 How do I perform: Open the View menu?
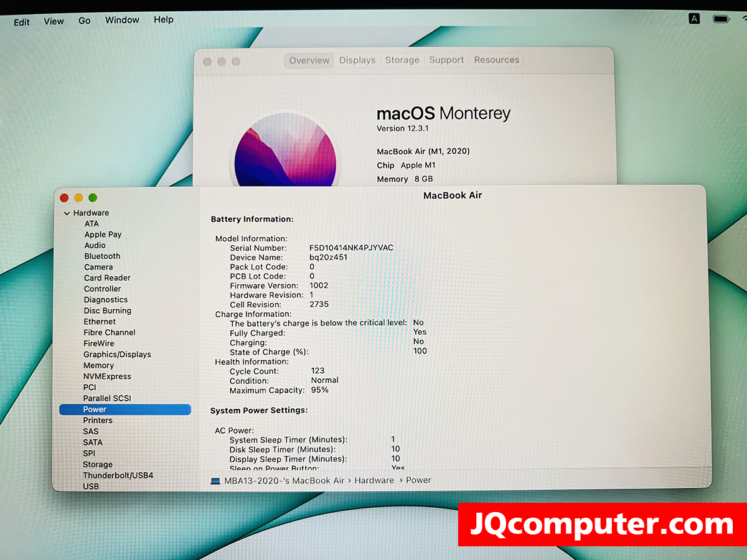point(54,21)
